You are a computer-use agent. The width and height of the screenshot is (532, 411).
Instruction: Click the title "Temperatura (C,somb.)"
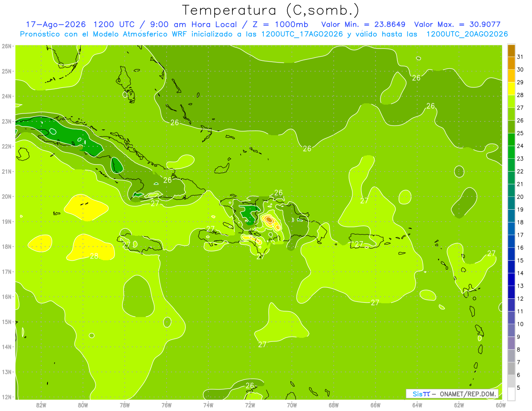(271, 11)
